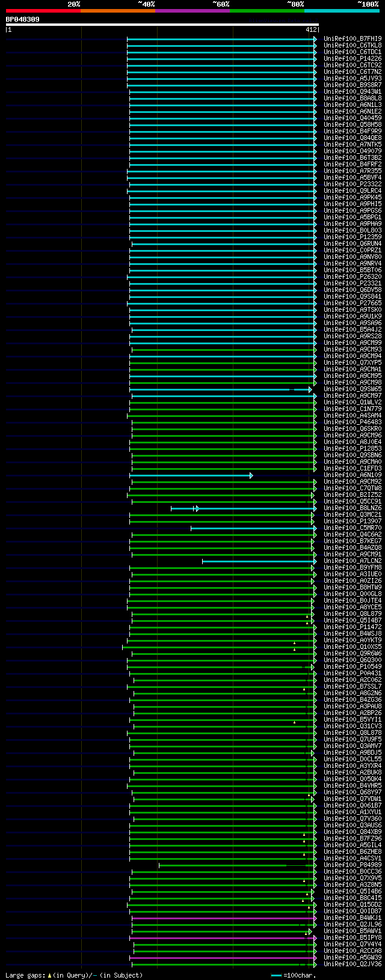Select the UniRef100_A8J0E4 label
The width and height of the screenshot is (385, 980).
click(353, 442)
